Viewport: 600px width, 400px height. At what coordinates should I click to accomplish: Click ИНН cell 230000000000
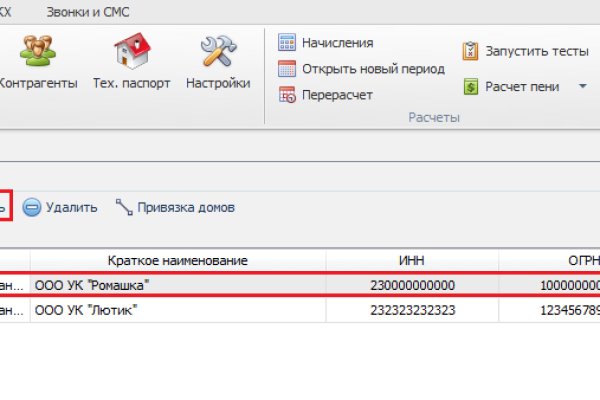click(x=411, y=285)
